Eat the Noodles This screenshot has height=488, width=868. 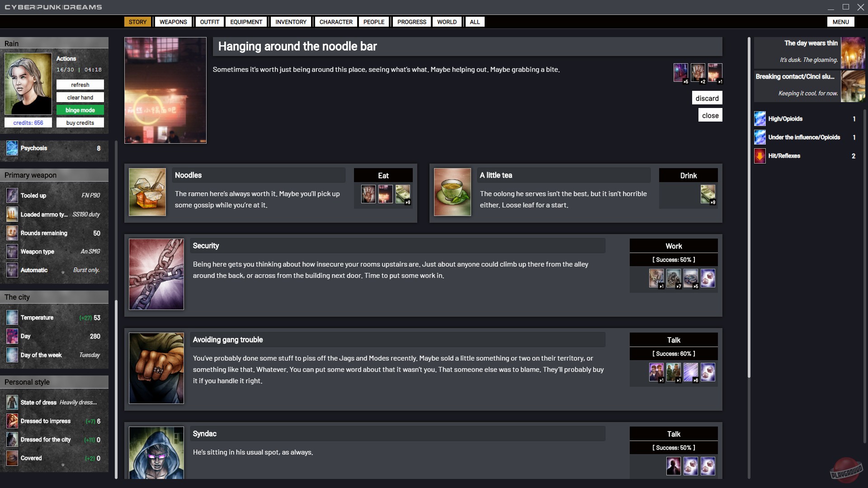coord(383,175)
